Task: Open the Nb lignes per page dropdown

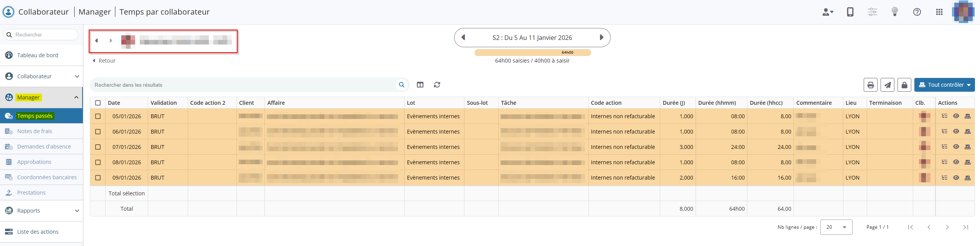Action: pos(836,227)
